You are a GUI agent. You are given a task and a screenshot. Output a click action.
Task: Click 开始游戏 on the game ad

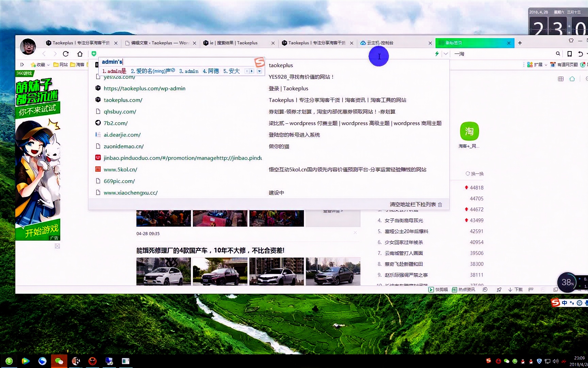(x=42, y=230)
